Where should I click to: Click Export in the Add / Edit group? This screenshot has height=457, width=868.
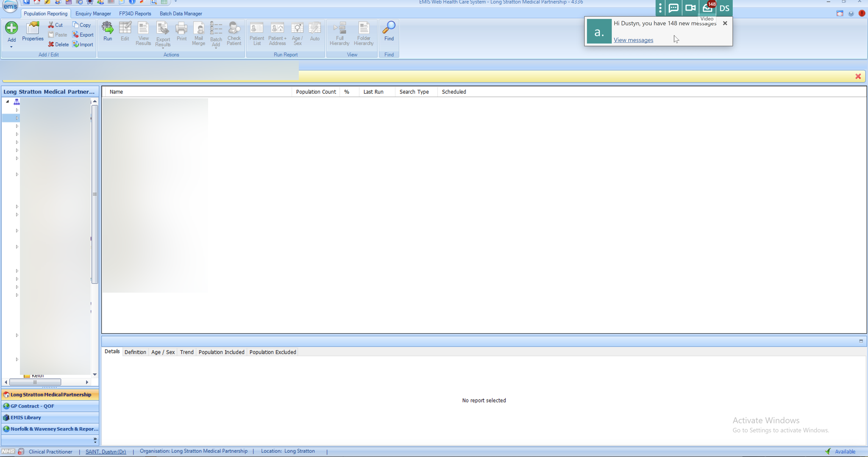tap(83, 35)
